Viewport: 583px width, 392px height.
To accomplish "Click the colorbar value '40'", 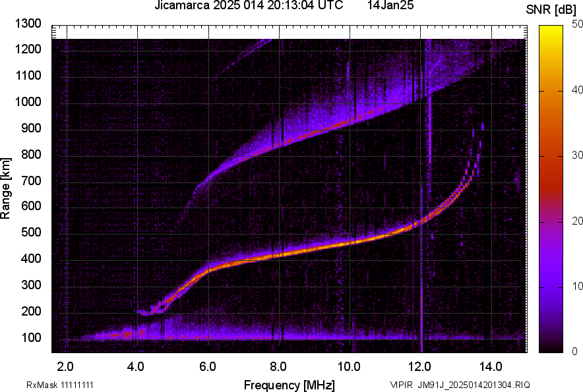I will click(577, 90).
